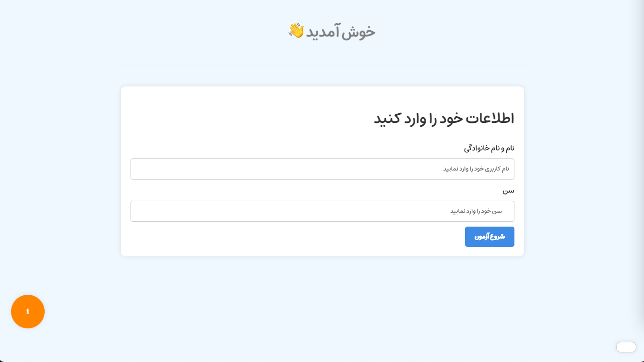Click placeholder نام کاربری خود را وارد نمایید
Image resolution: width=644 pixels, height=362 pixels.
476,169
